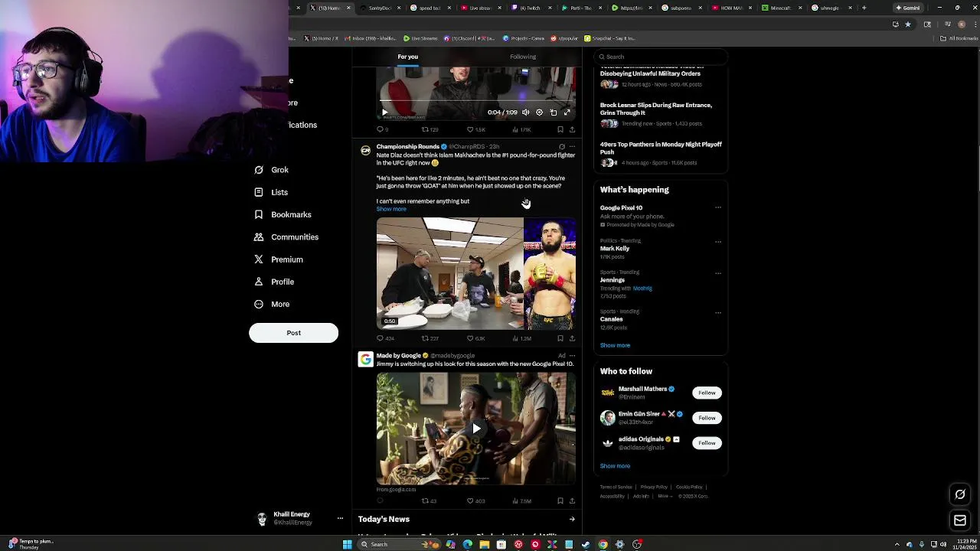Bookmark the top video post

[560, 129]
